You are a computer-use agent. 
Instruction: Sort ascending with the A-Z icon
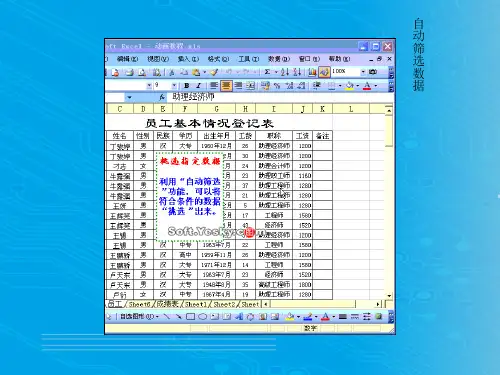285,72
